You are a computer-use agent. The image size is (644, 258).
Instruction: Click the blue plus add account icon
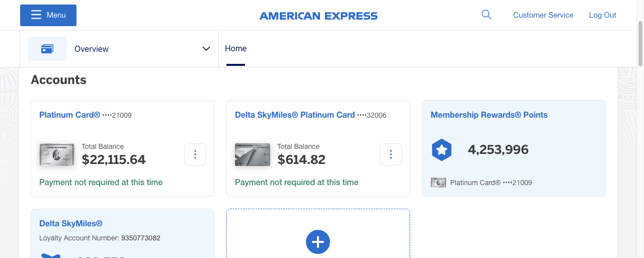coord(318,242)
